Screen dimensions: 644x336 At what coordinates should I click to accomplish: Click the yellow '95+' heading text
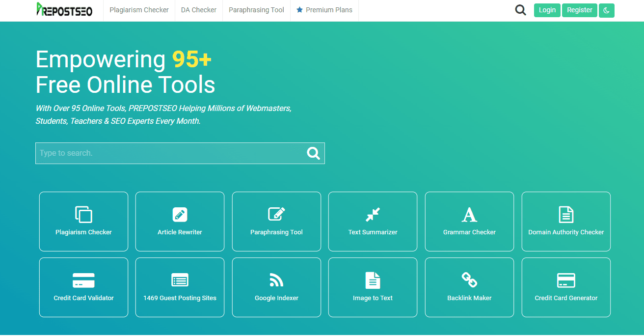click(192, 59)
